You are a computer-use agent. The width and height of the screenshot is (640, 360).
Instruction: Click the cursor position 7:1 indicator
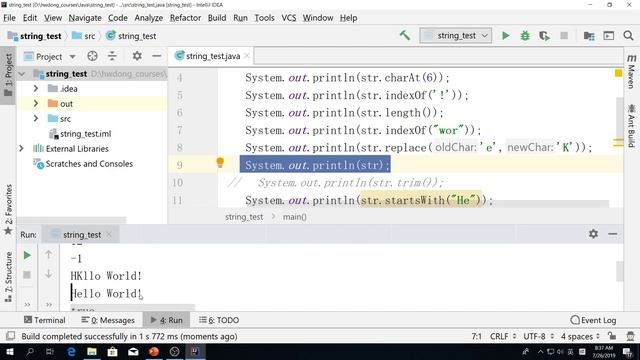click(x=476, y=336)
